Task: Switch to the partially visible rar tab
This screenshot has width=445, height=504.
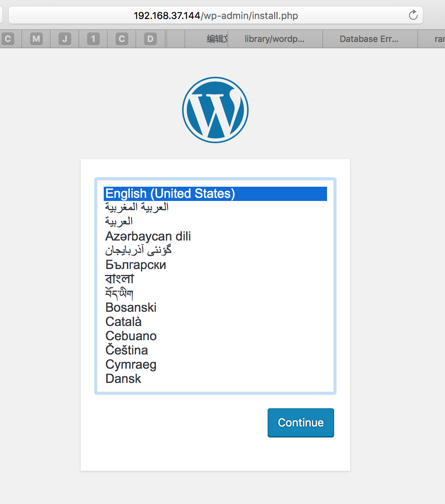Action: click(x=432, y=39)
